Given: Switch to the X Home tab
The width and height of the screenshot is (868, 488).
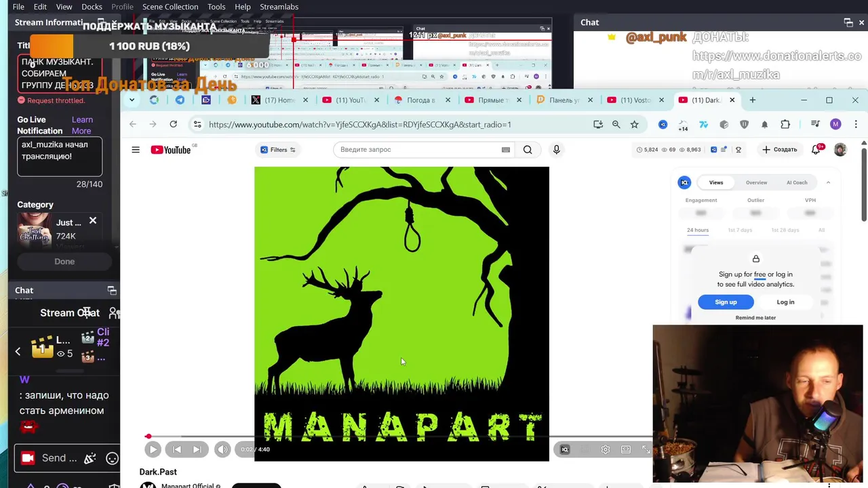Looking at the screenshot, I should tap(278, 100).
